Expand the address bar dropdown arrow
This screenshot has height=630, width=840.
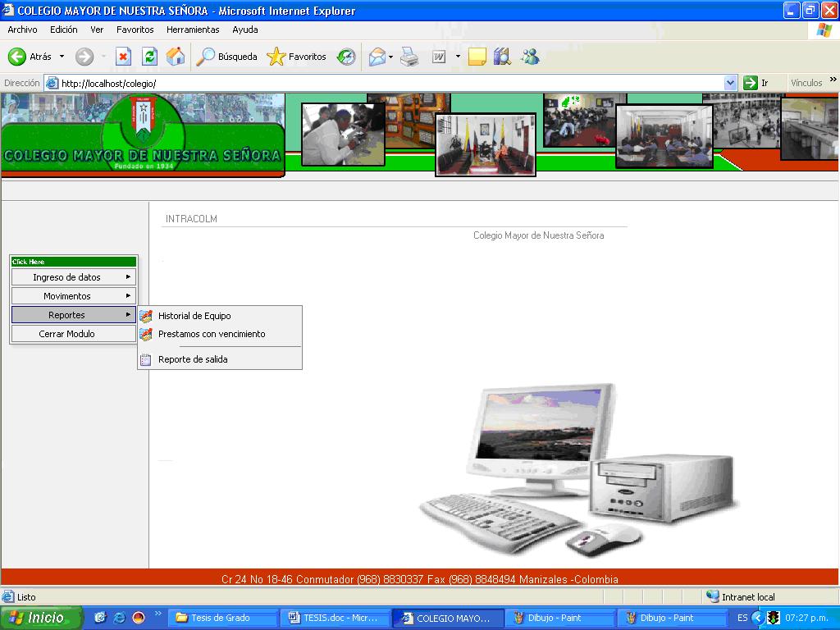point(730,83)
